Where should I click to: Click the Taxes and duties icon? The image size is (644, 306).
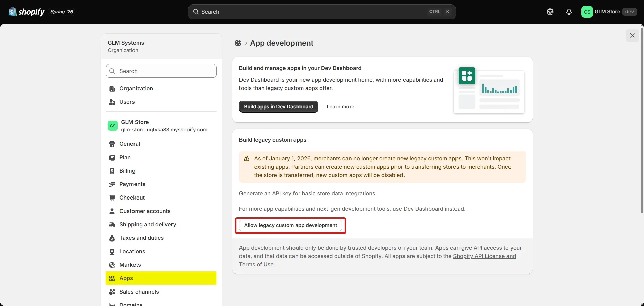112,238
